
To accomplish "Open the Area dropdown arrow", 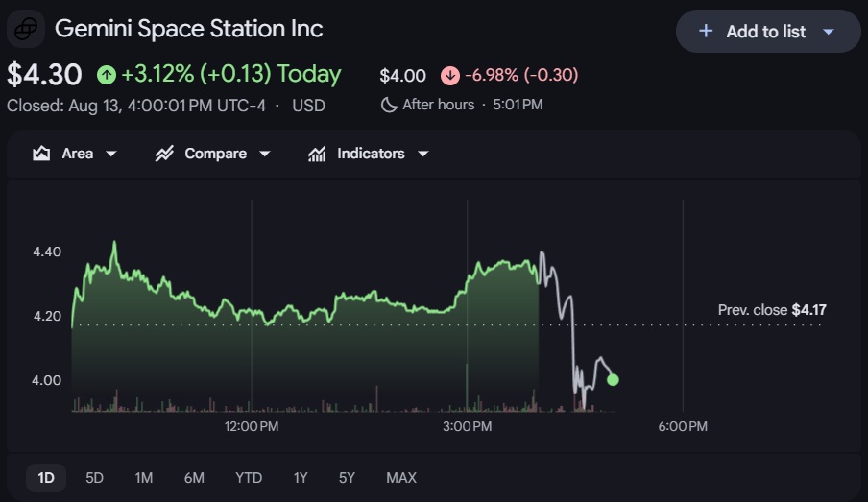I will [111, 154].
